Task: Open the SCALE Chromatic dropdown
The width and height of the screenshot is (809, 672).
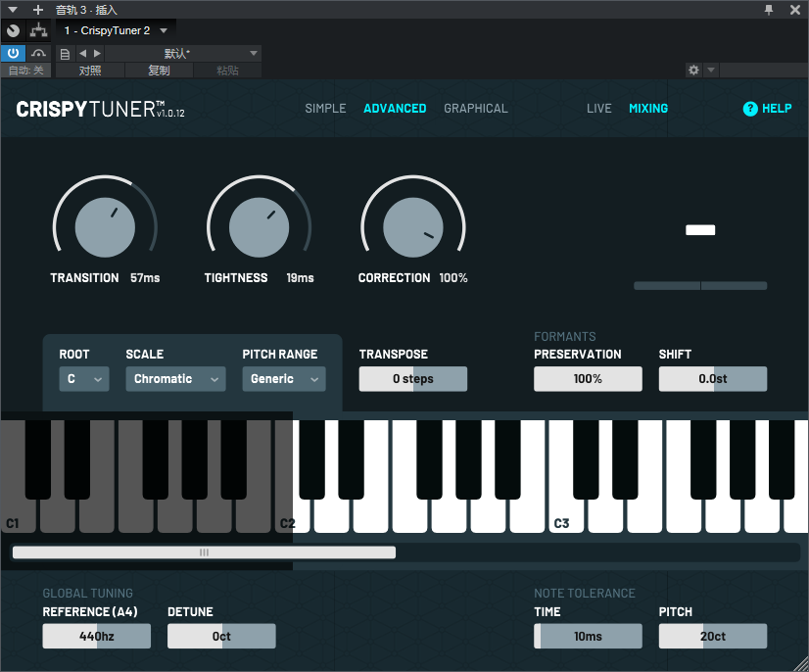Action: 176,379
